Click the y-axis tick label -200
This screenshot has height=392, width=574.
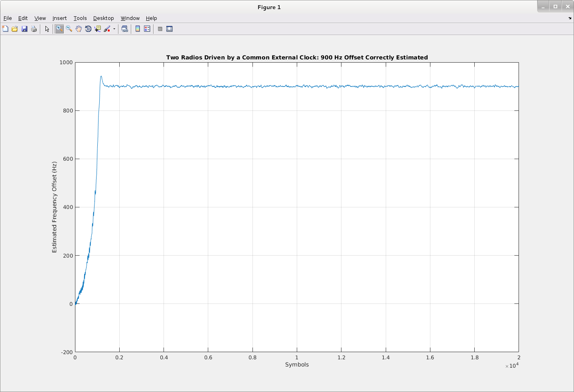point(67,352)
